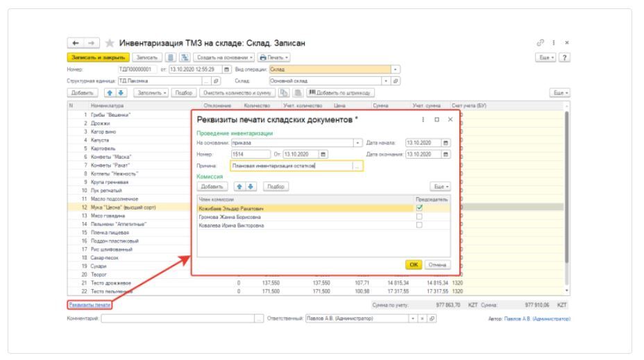Open Структурная единица item with open icon
Viewport: 644px width, 360px height.
click(216, 81)
